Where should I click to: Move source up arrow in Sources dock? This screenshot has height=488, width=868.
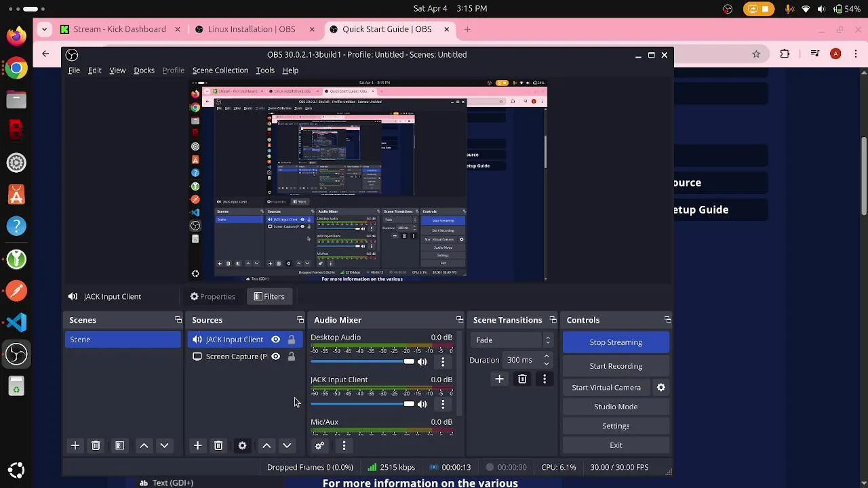[x=267, y=445]
